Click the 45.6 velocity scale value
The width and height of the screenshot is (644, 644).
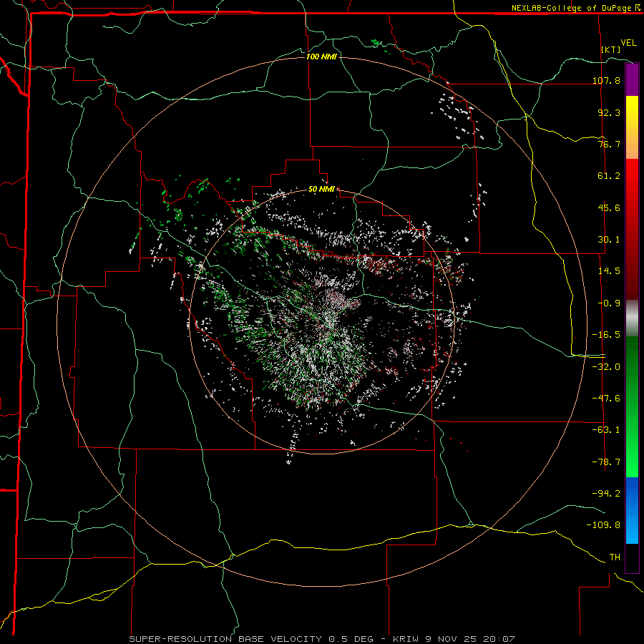[x=609, y=208]
